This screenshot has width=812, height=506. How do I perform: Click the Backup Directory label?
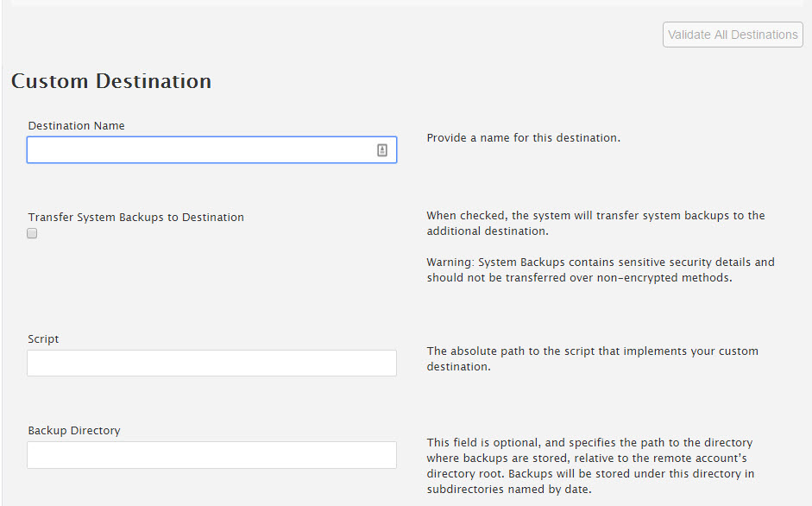(73, 431)
